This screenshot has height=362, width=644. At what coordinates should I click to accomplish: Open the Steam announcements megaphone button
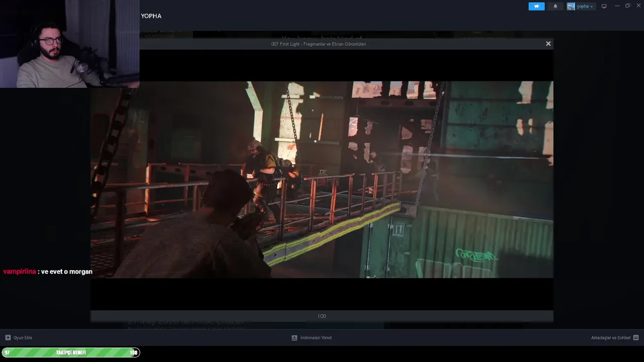point(536,7)
